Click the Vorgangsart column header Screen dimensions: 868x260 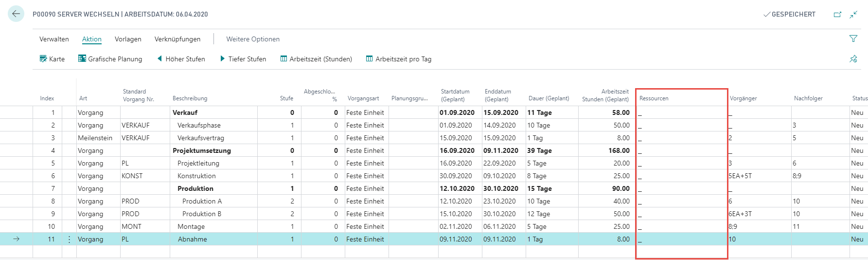click(x=363, y=98)
